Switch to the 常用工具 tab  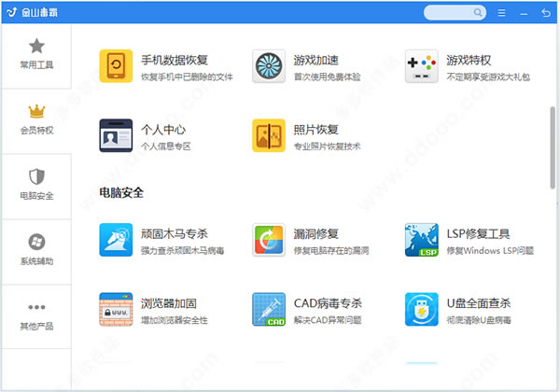pos(36,56)
